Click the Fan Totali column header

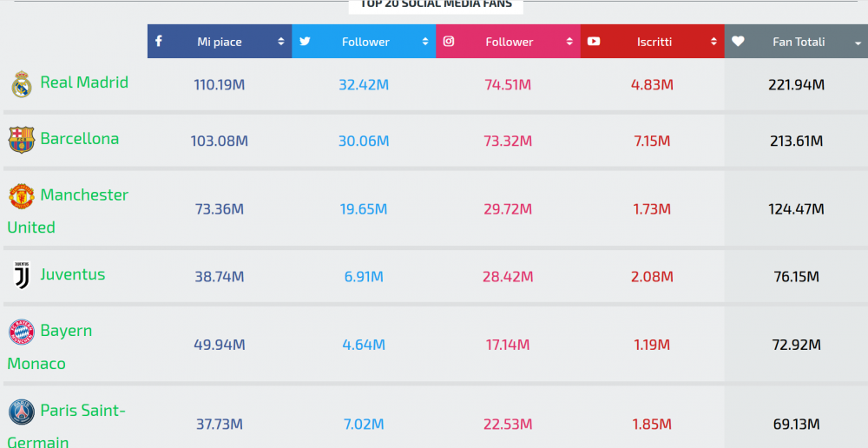796,41
